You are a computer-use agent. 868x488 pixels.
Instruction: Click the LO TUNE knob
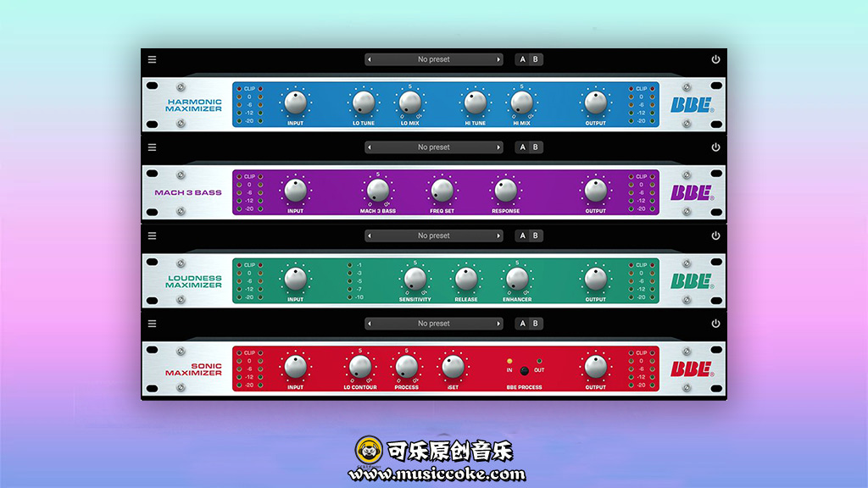(364, 103)
